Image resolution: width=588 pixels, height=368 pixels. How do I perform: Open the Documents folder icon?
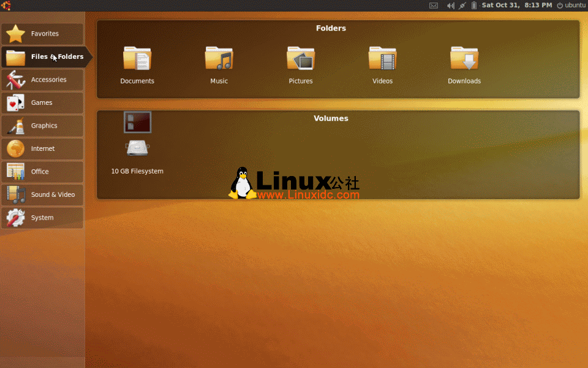[137, 59]
